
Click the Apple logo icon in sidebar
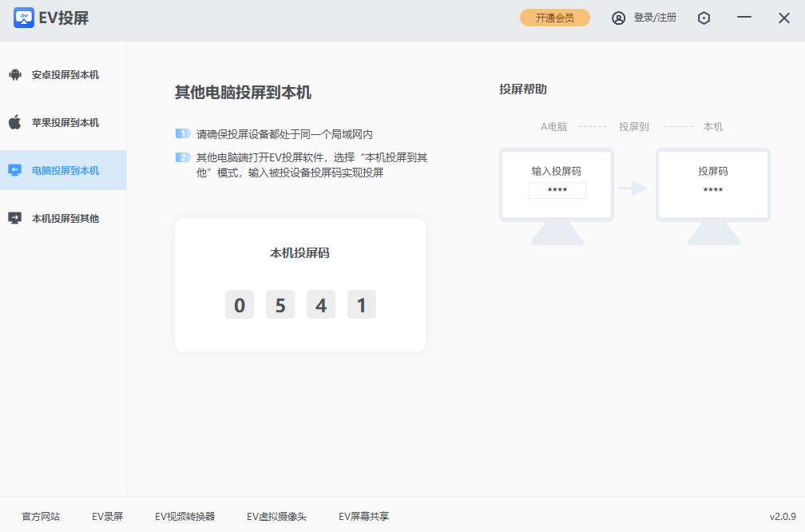[x=14, y=122]
